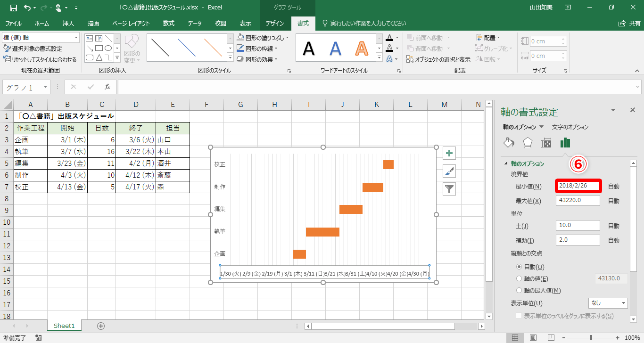This screenshot has width=644, height=343.
Task: Click the fx insert function icon
Action: (x=107, y=87)
